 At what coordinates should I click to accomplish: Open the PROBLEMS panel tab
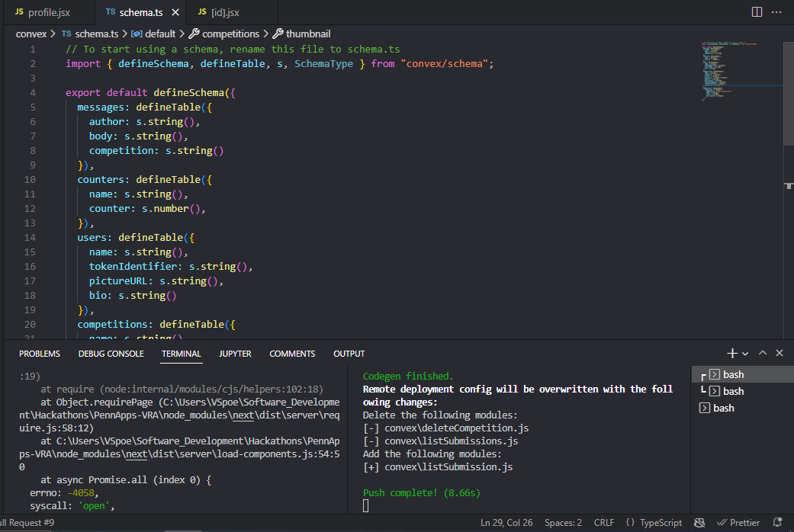pos(40,354)
